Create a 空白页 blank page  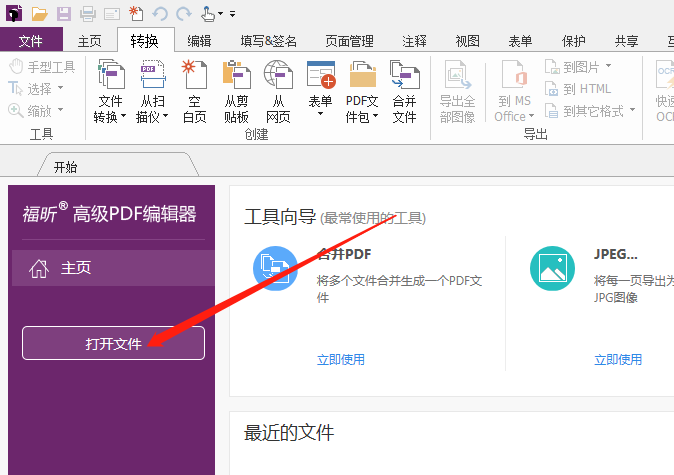195,92
